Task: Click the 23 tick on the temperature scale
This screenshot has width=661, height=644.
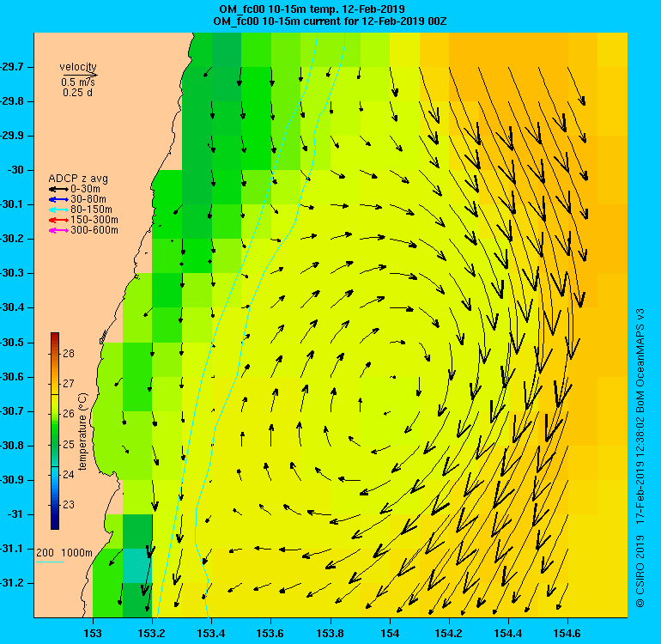Action: [69, 505]
